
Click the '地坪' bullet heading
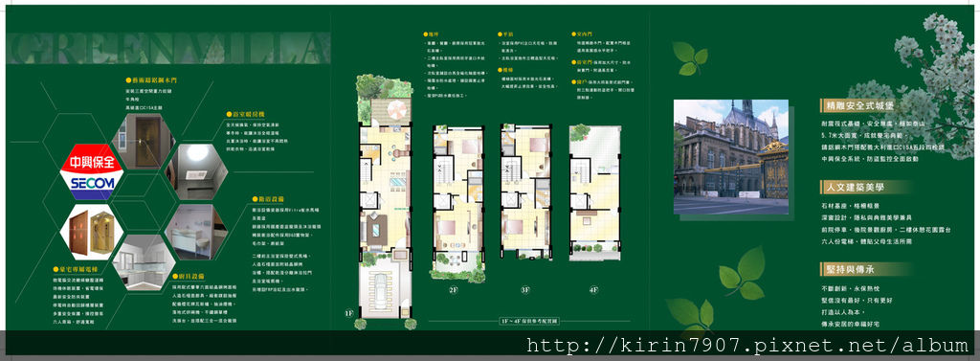coord(433,34)
